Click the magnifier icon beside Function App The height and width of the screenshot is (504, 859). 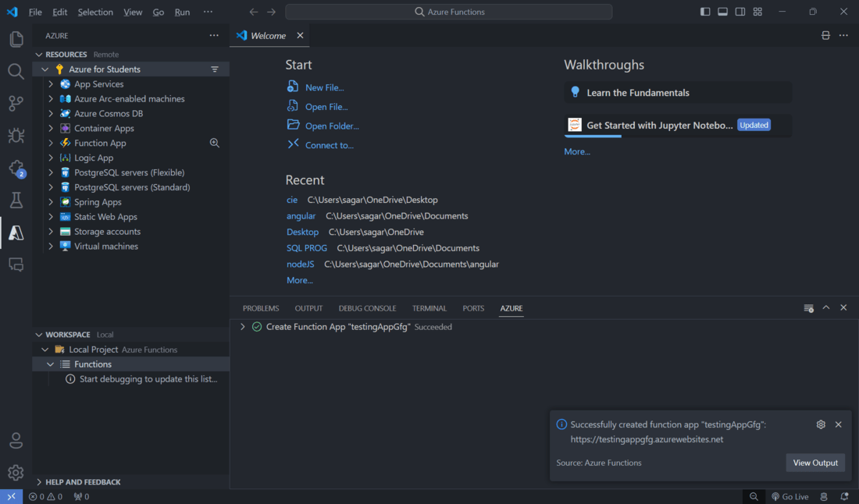tap(214, 143)
